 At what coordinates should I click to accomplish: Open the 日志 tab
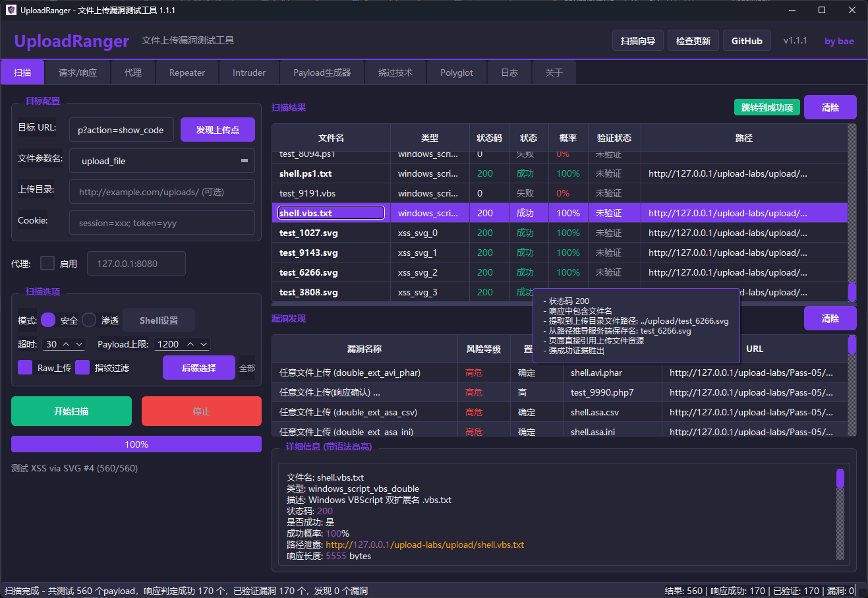(509, 73)
